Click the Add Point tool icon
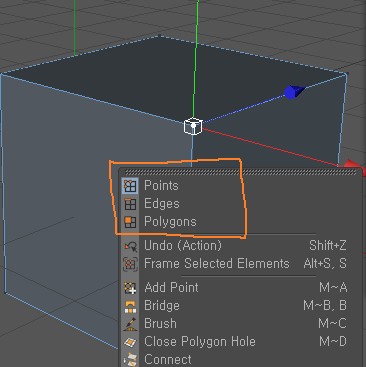366x367 pixels. (x=130, y=288)
